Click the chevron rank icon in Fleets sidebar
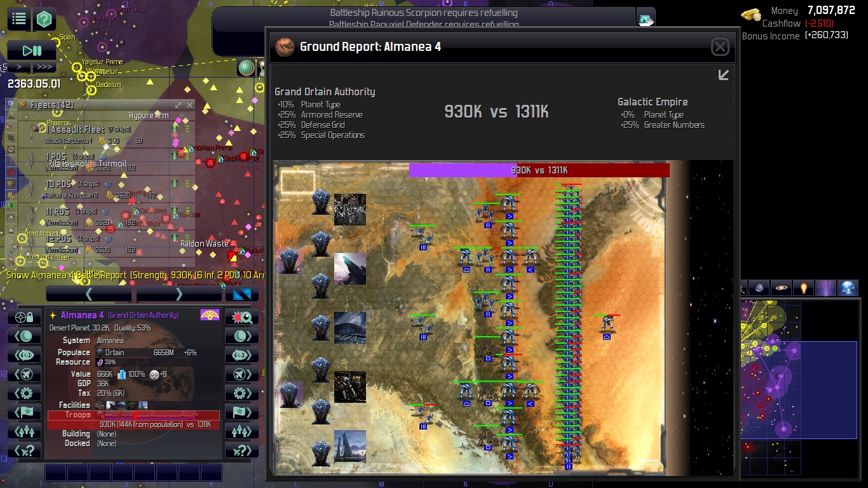Image resolution: width=868 pixels, height=488 pixels. tap(11, 183)
